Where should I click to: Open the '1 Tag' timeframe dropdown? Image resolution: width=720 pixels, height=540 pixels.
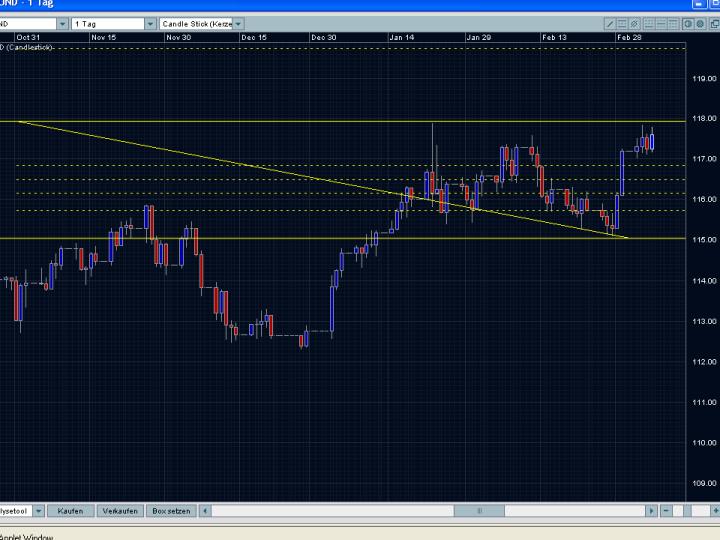tap(150, 23)
